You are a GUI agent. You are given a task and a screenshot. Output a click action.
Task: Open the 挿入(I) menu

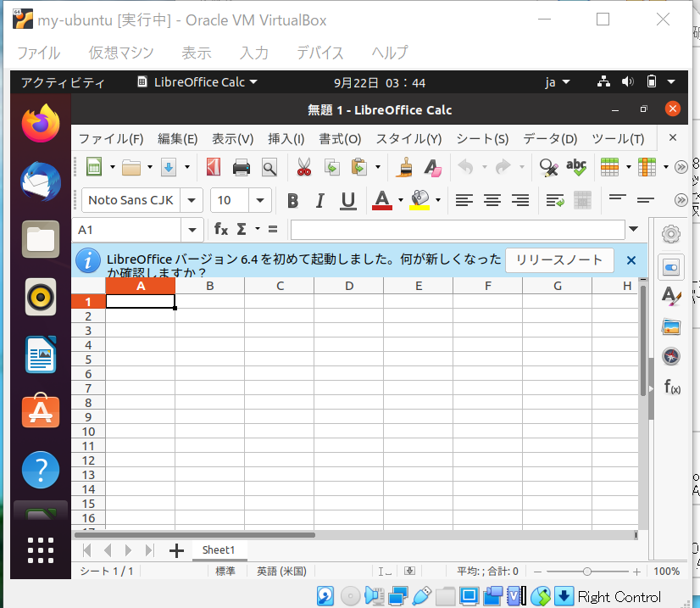tap(286, 139)
